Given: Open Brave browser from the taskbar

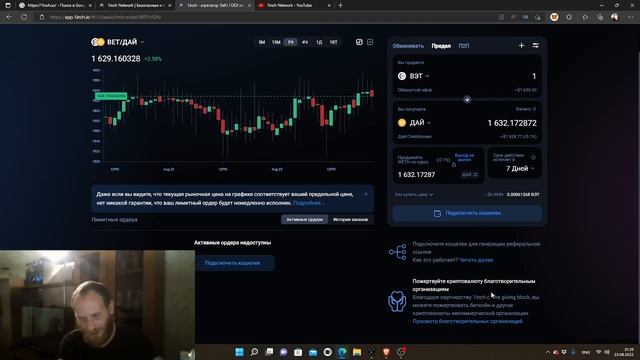Looking at the screenshot, I should coord(386,352).
